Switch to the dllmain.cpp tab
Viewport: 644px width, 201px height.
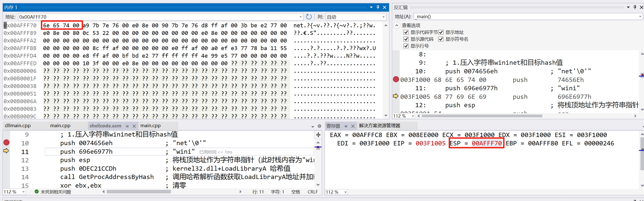click(x=18, y=126)
